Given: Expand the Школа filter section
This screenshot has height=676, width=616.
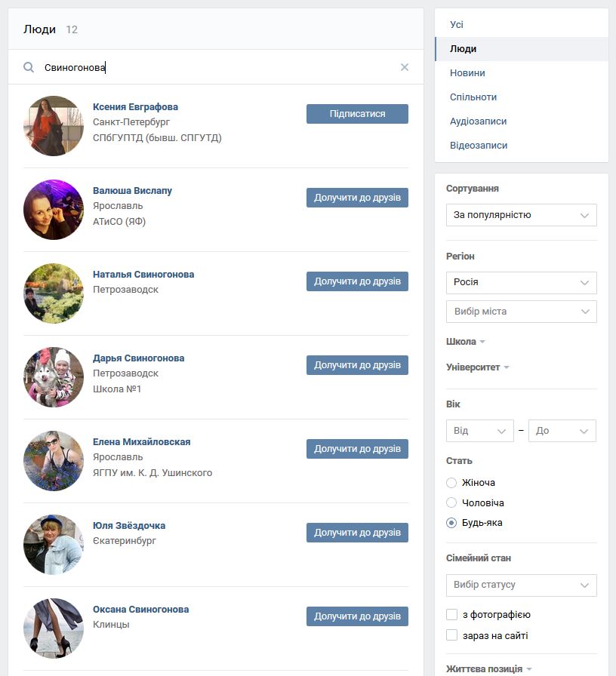Looking at the screenshot, I should (466, 342).
